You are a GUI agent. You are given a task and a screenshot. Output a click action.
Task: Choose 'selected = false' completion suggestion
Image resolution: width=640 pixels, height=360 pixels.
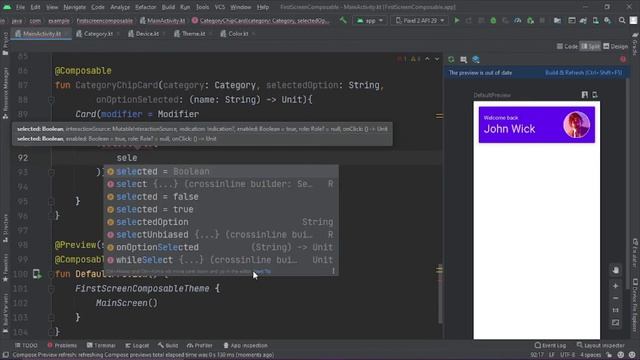[x=221, y=197]
